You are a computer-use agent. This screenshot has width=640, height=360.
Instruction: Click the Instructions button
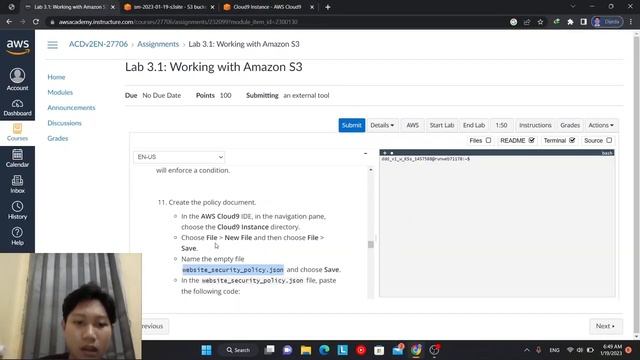pos(535,125)
